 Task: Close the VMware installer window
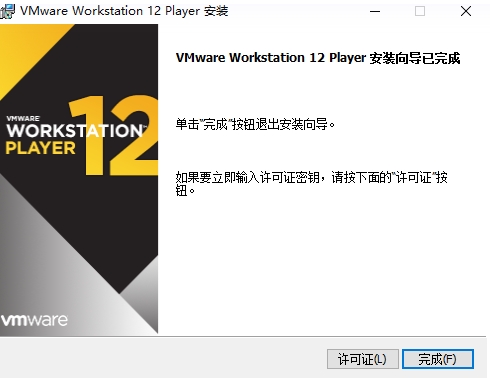[x=466, y=11]
